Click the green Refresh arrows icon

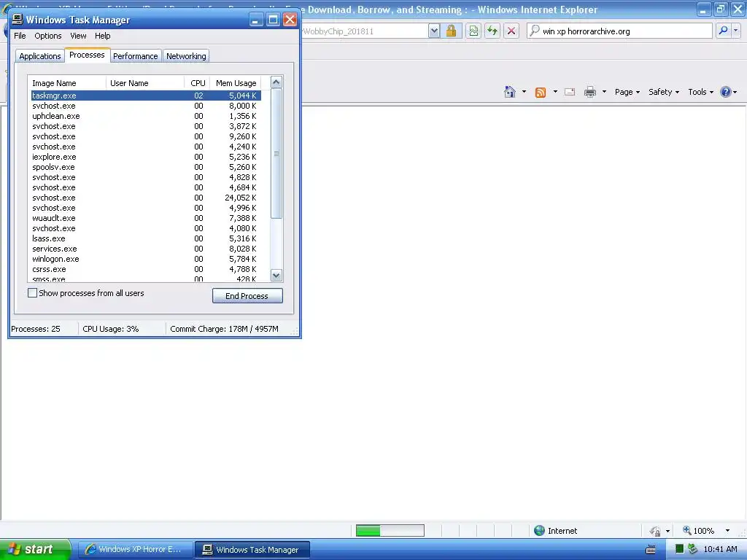(x=492, y=31)
